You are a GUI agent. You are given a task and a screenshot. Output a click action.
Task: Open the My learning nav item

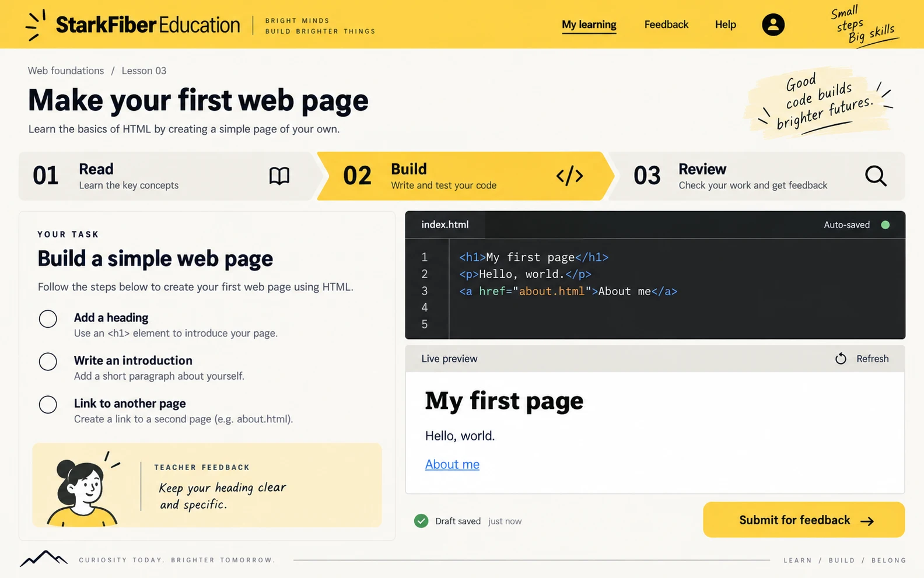[589, 24]
